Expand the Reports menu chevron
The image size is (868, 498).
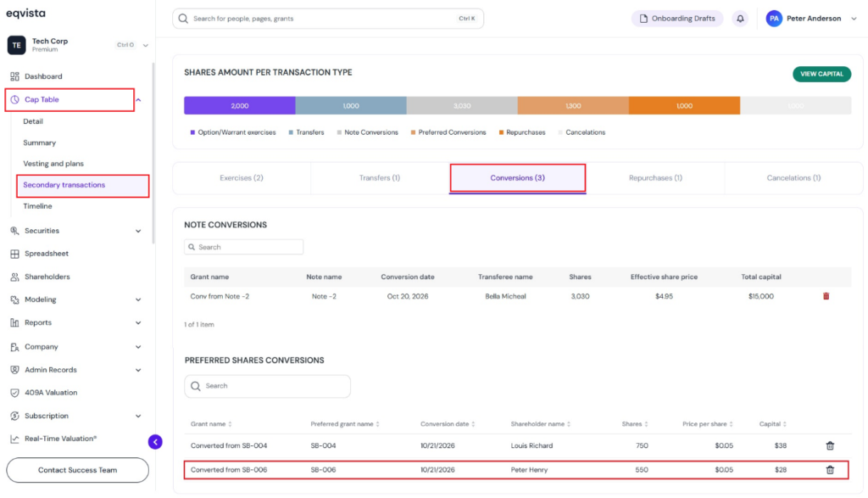[x=138, y=323]
